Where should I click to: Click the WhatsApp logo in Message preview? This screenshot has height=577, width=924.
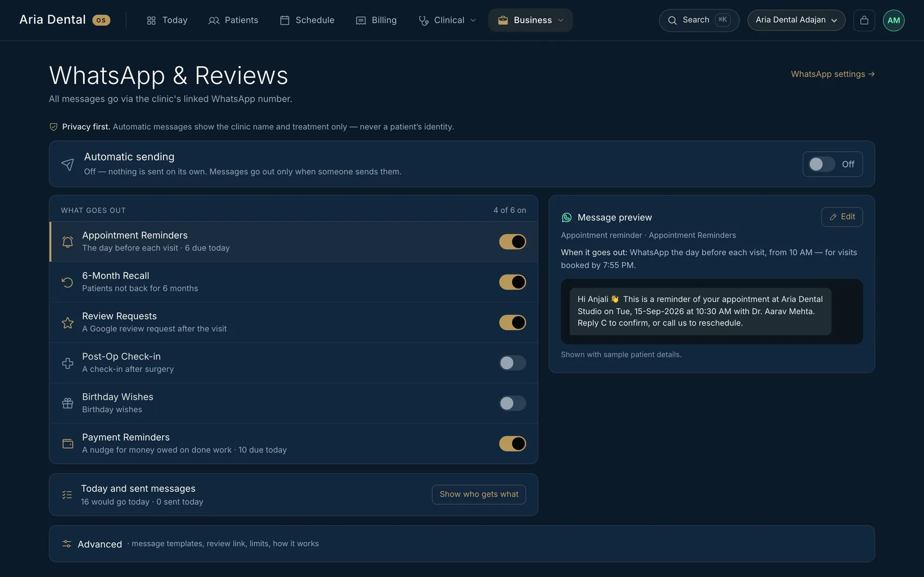566,217
